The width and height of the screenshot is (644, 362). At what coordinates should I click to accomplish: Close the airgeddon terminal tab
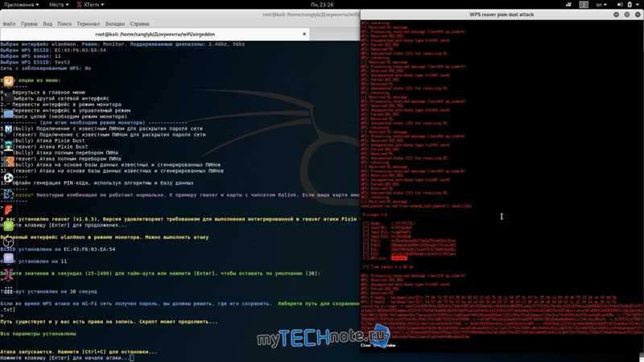point(304,34)
